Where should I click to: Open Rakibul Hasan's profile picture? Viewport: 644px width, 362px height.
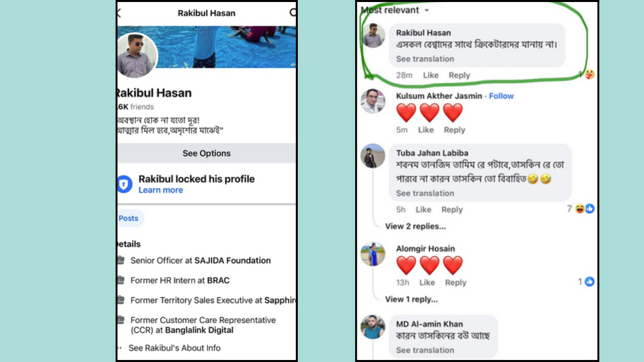137,56
